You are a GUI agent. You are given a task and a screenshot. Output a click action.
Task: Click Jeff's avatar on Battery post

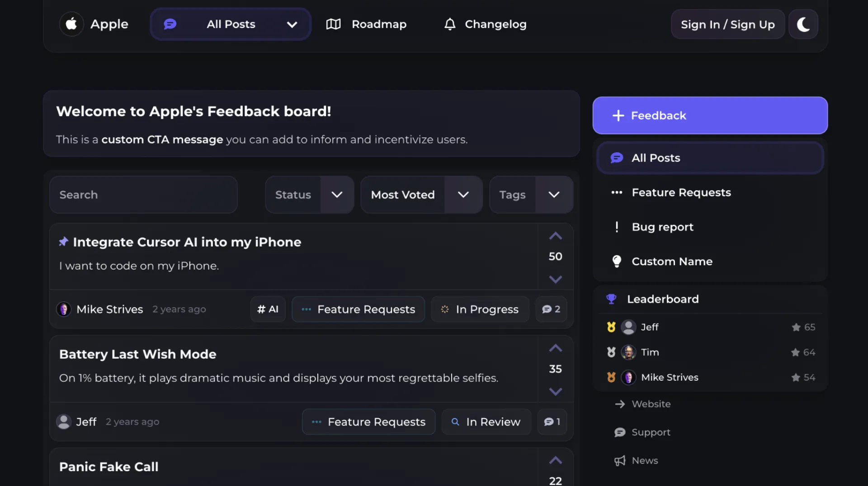point(64,422)
